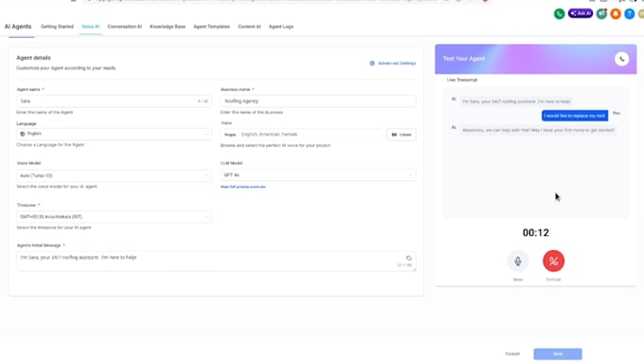Click the Agent details heading
Image resolution: width=644 pixels, height=364 pixels.
(34, 58)
